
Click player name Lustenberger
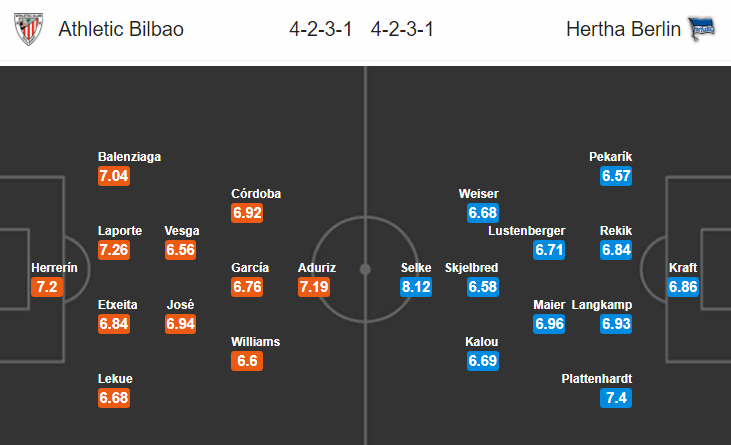[526, 231]
